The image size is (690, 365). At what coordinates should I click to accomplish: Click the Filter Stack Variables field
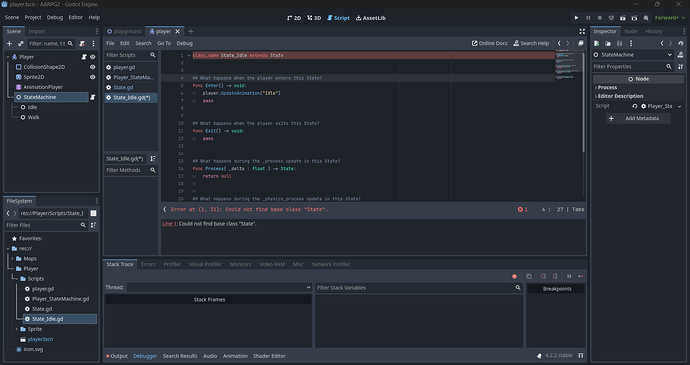point(418,288)
